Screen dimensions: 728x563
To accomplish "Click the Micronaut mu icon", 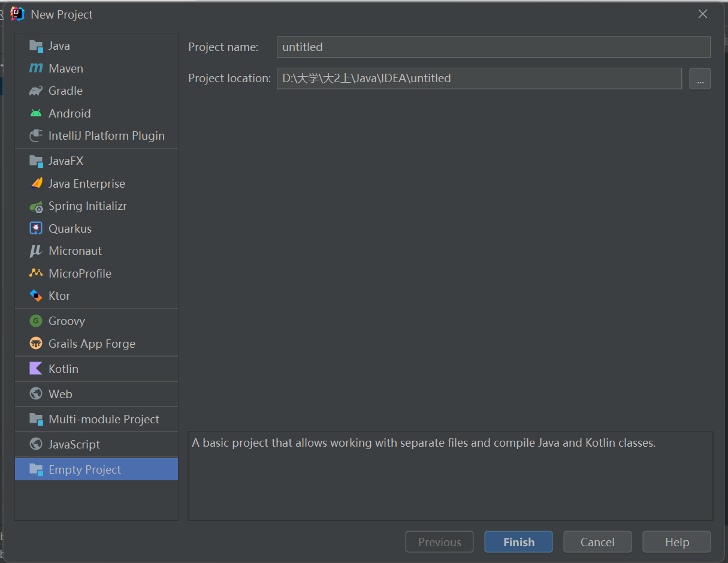I will click(x=36, y=251).
